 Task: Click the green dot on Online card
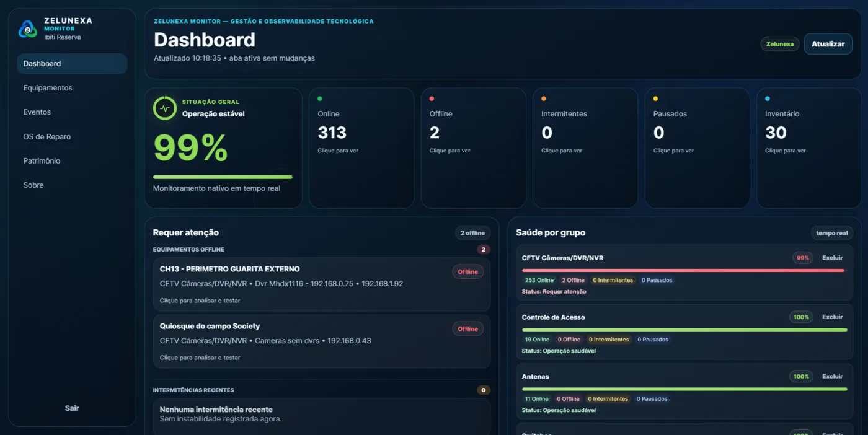click(x=320, y=99)
